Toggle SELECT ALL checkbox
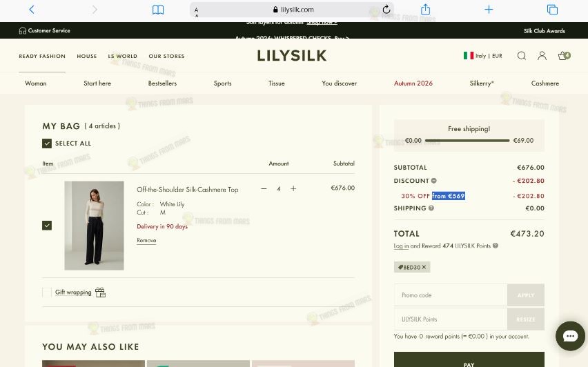 [x=47, y=143]
